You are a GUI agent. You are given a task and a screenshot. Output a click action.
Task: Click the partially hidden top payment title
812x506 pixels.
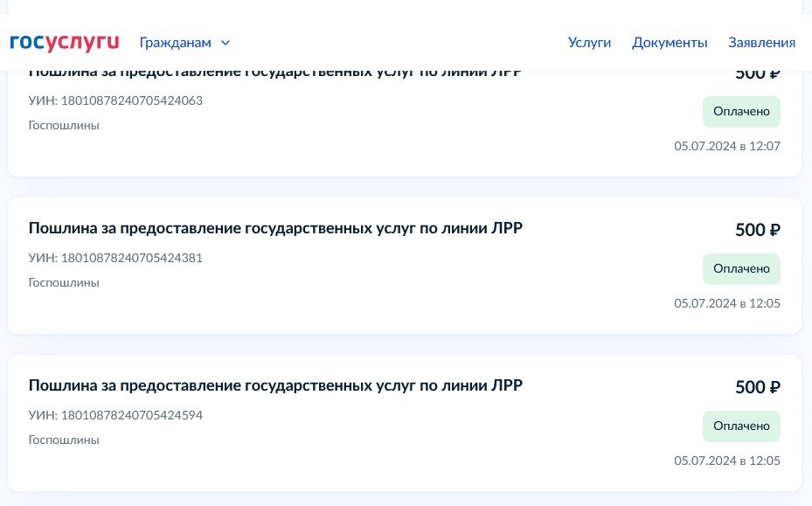point(275,75)
